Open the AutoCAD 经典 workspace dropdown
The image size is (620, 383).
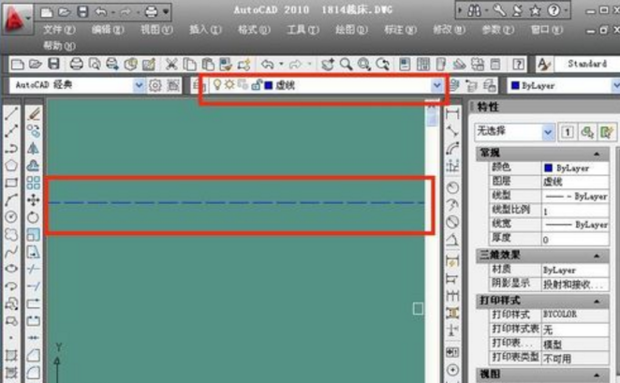[139, 85]
